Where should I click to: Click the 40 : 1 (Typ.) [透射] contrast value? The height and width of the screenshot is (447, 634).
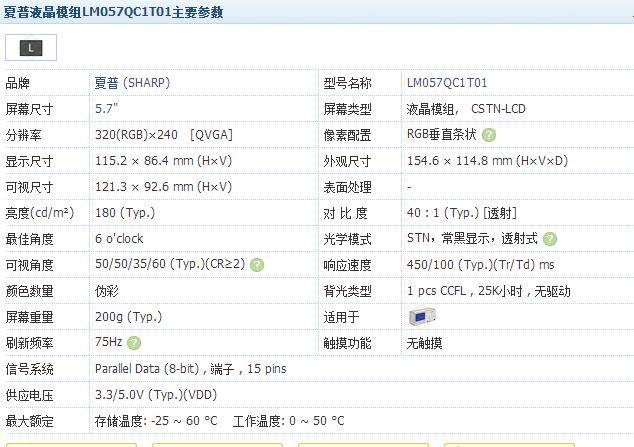click(462, 213)
